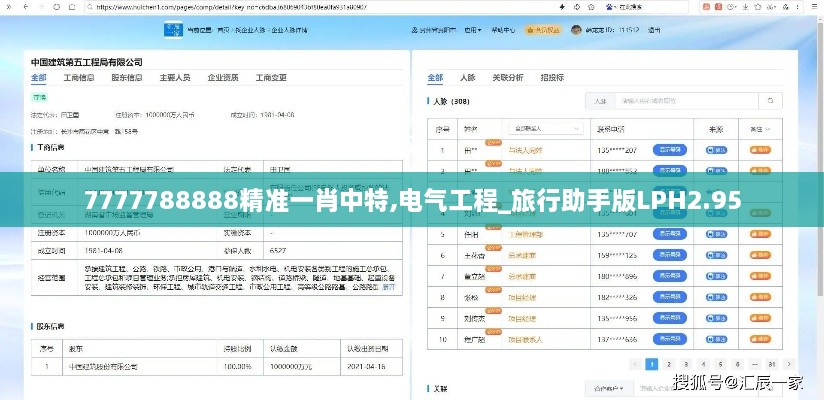Switch to the 工商变更 tab

[271, 78]
